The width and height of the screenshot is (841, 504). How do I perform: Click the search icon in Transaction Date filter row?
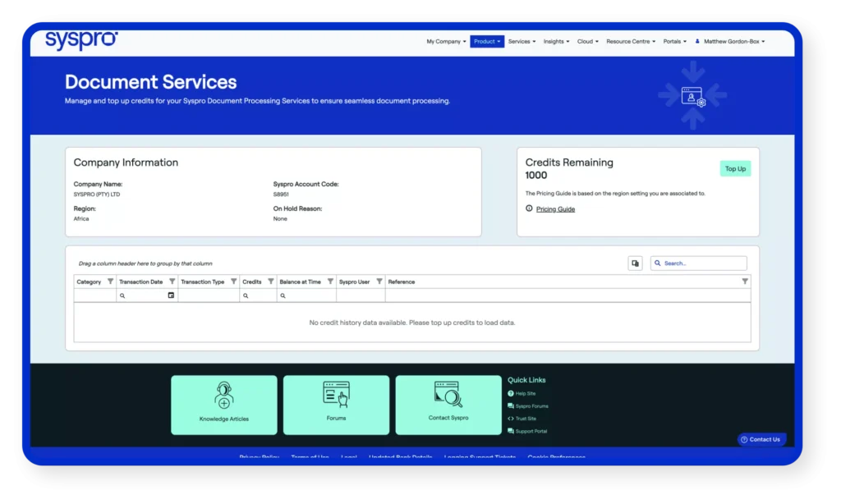[x=122, y=296]
